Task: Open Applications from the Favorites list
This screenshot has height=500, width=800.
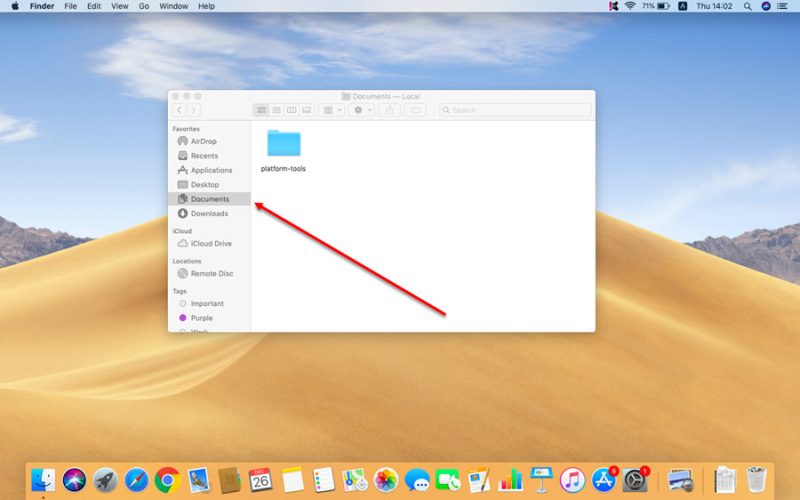Action: pos(210,170)
